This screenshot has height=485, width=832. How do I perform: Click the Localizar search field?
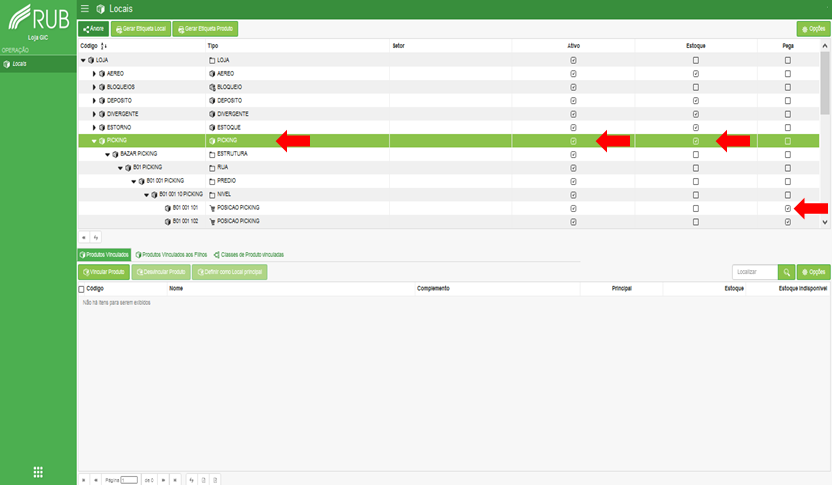click(x=755, y=272)
